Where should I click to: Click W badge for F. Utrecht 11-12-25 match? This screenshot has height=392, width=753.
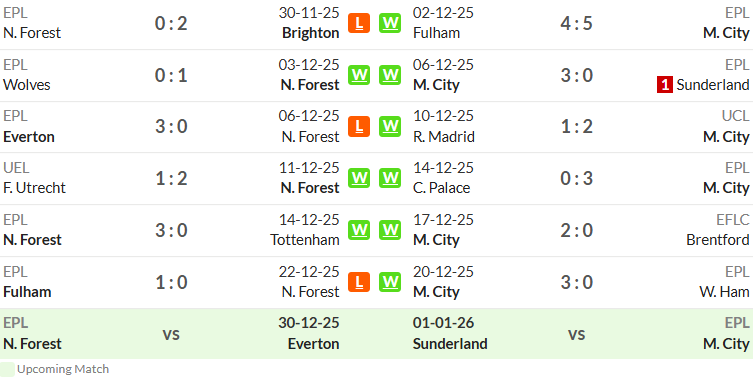(359, 178)
